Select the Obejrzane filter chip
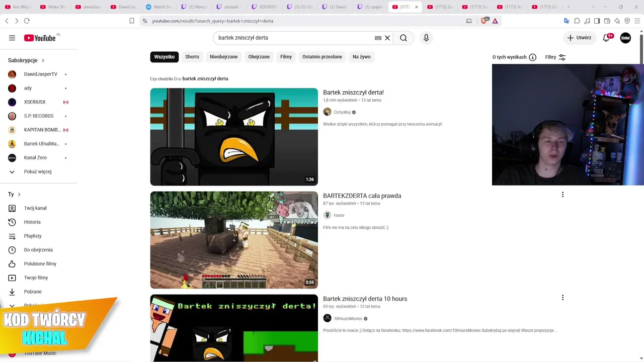Viewport: 644px width, 362px height. point(259,57)
